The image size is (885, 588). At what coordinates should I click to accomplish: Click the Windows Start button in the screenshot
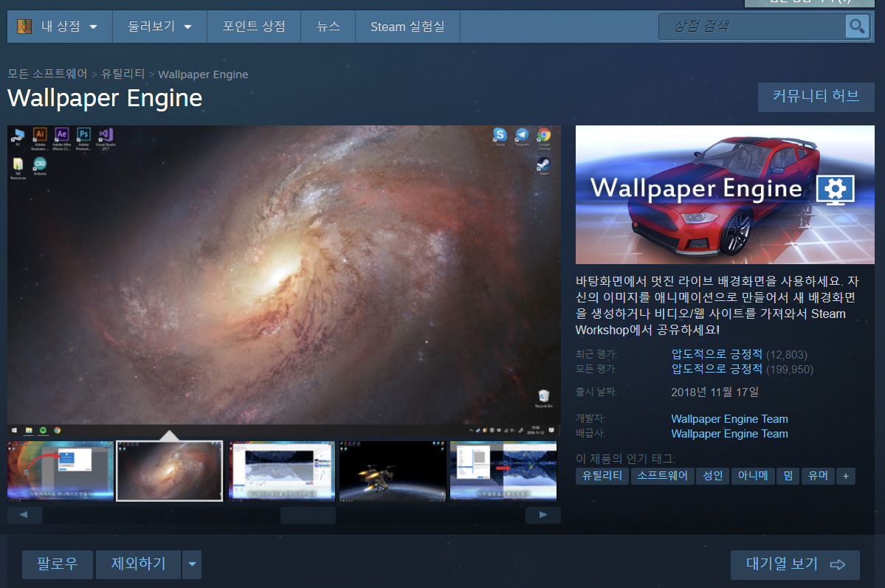(x=14, y=431)
